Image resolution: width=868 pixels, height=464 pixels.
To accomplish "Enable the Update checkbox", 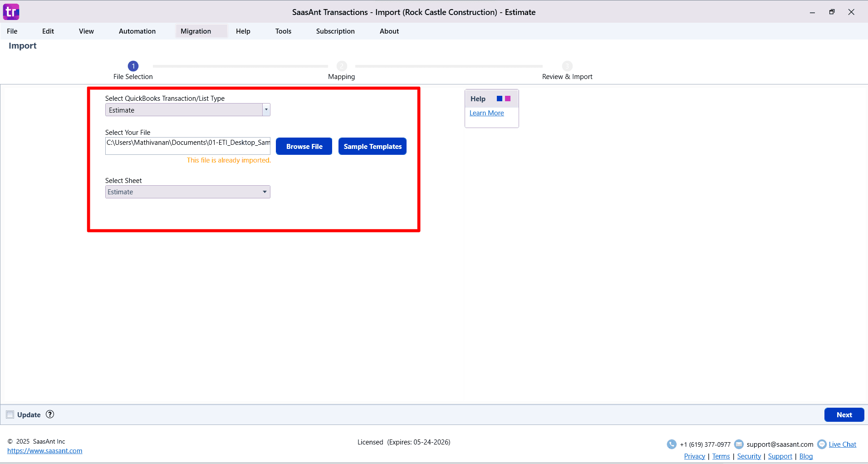I will click(x=10, y=415).
